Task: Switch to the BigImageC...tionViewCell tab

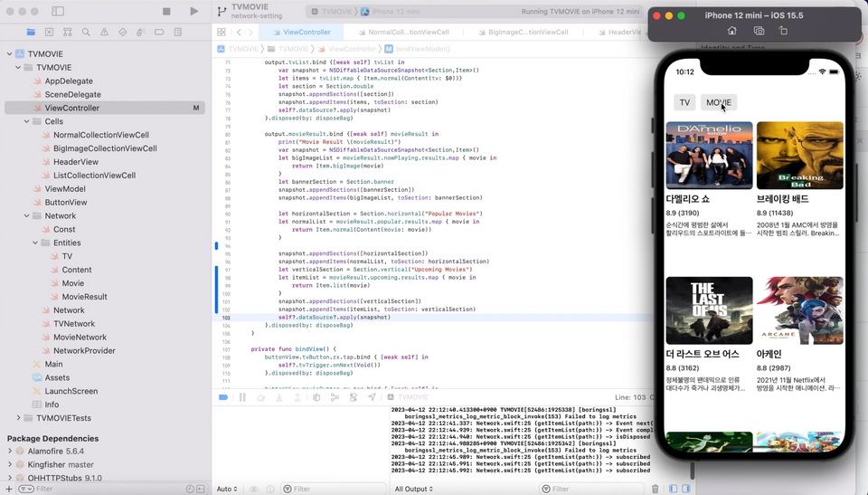Action: (524, 33)
